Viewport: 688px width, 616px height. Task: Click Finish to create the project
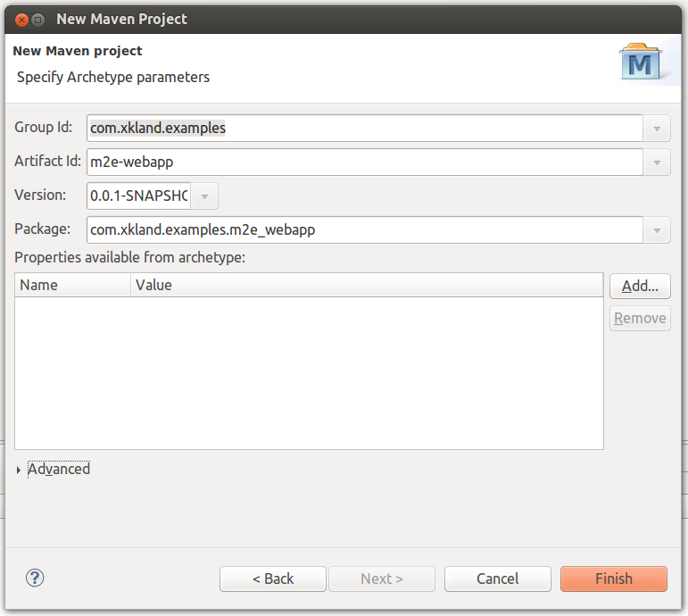click(613, 579)
